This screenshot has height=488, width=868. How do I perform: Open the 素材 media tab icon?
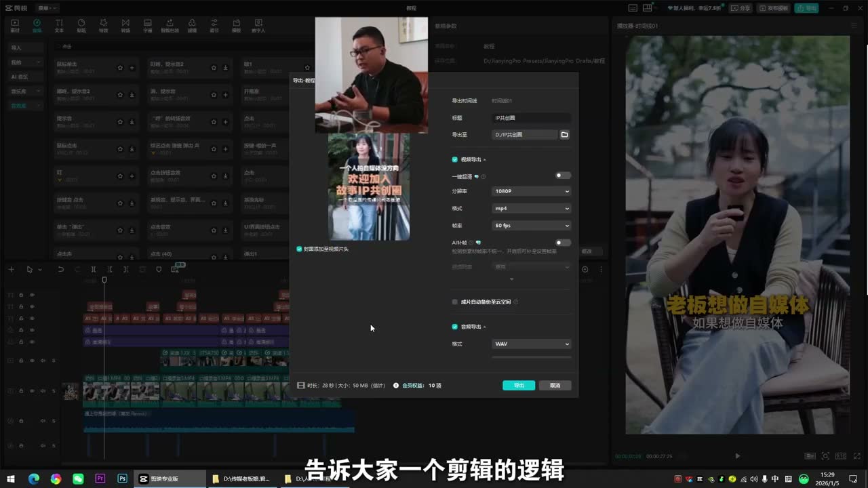[16, 26]
